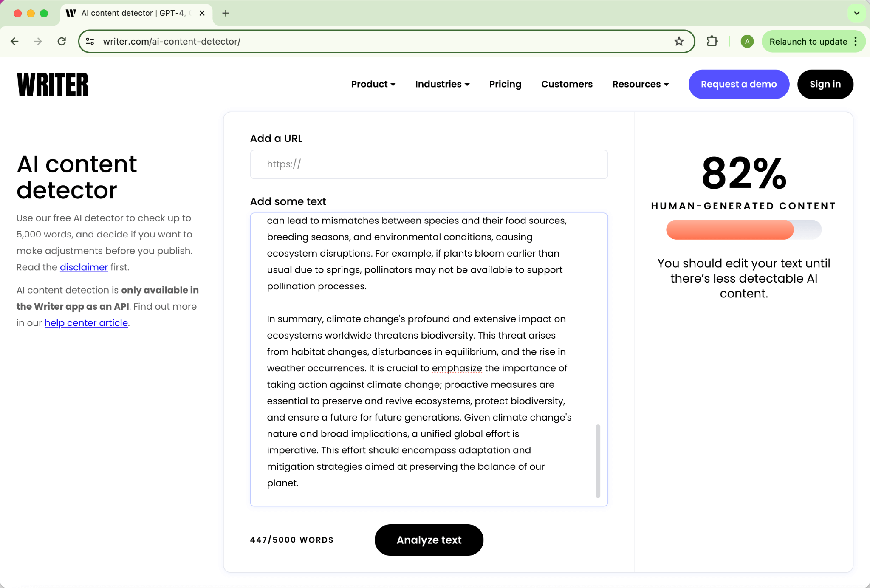Screen dimensions: 870x588
Task: Click the Writer logo icon
Action: [52, 84]
